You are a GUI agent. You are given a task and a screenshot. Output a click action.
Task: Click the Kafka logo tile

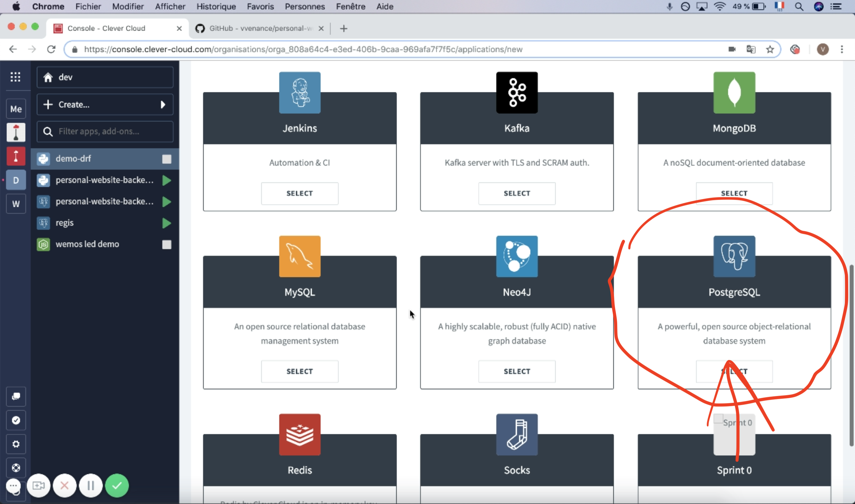point(517,92)
